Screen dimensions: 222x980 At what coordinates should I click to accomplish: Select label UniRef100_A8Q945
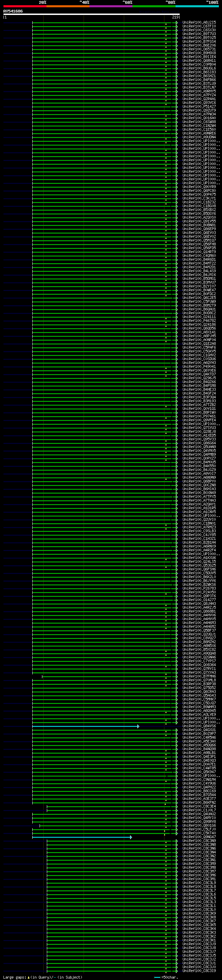[x=199, y=711]
